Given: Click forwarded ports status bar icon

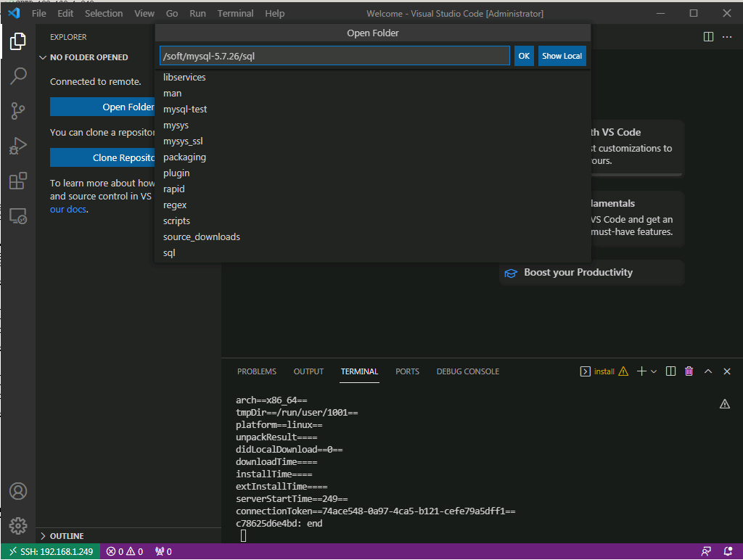Looking at the screenshot, I should click(x=163, y=551).
